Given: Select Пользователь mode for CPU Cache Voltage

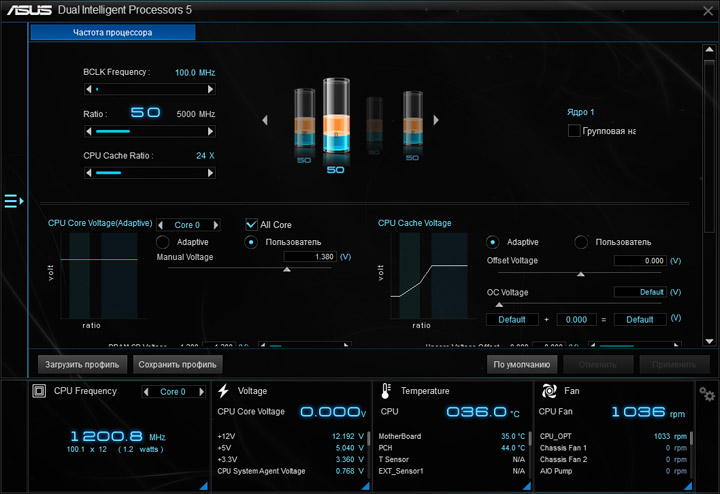Looking at the screenshot, I should [581, 242].
